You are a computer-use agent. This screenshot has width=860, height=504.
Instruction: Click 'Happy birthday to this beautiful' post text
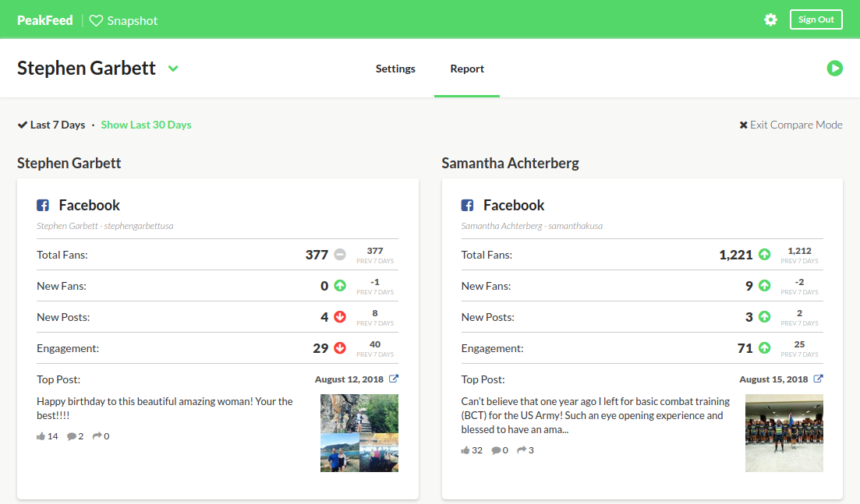165,408
